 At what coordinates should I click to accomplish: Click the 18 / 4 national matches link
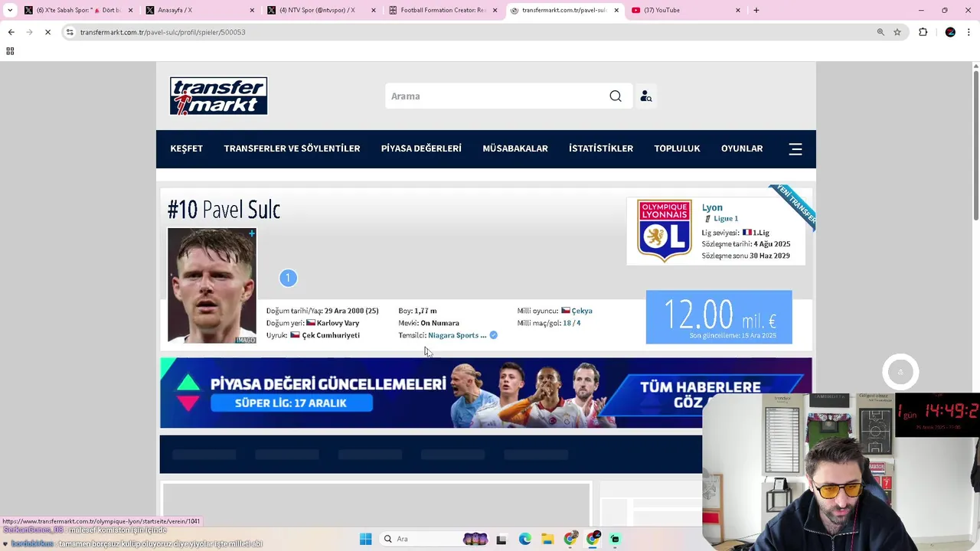572,323
